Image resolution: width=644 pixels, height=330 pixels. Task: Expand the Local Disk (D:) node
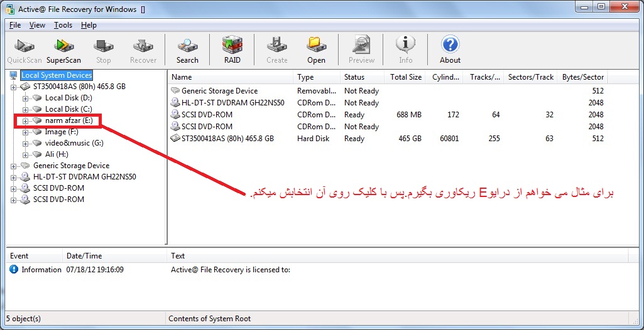(x=25, y=98)
